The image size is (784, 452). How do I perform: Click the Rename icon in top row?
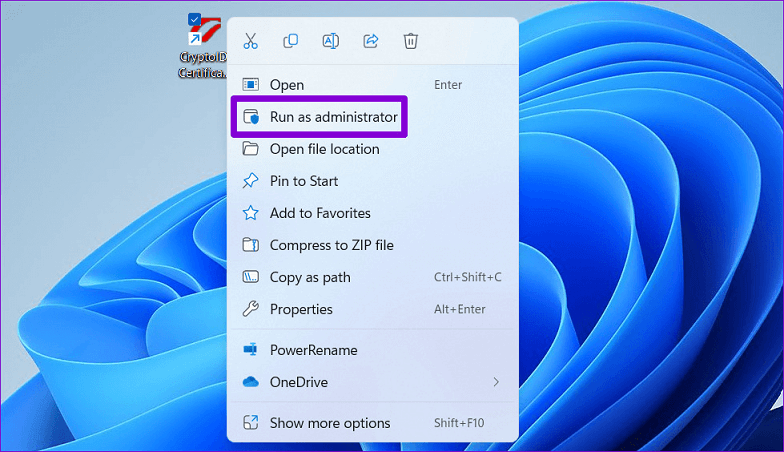pyautogui.click(x=330, y=41)
